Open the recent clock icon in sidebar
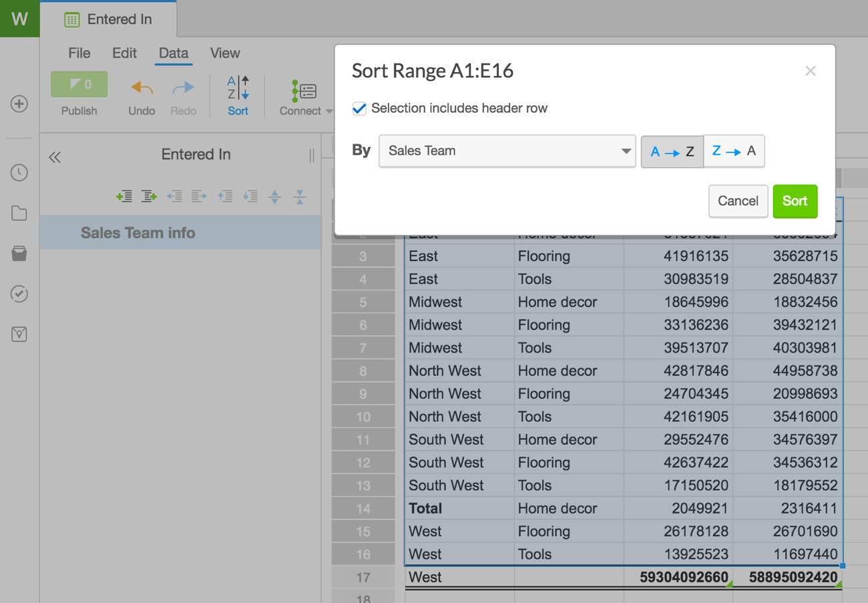This screenshot has width=868, height=603. click(x=19, y=173)
